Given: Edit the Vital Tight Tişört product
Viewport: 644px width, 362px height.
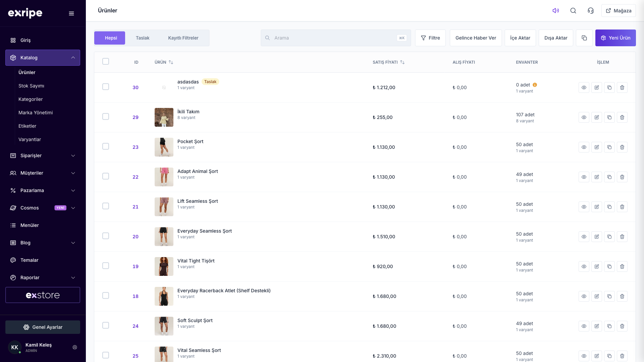Looking at the screenshot, I should point(597,266).
